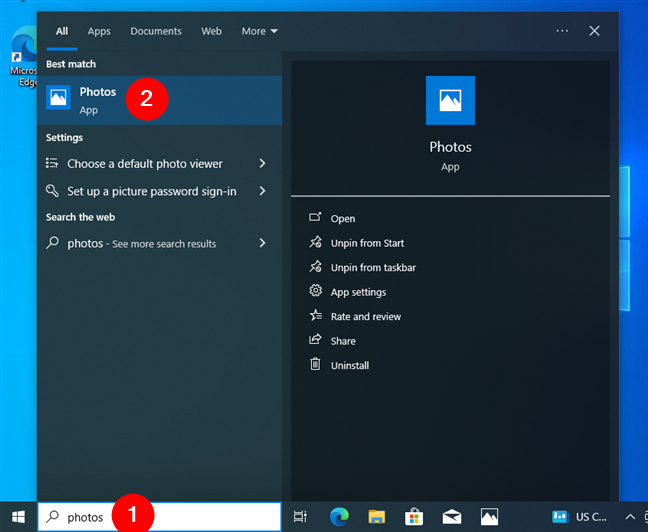Click the star icon beside Rate and review
The width and height of the screenshot is (648, 532).
[x=315, y=315]
